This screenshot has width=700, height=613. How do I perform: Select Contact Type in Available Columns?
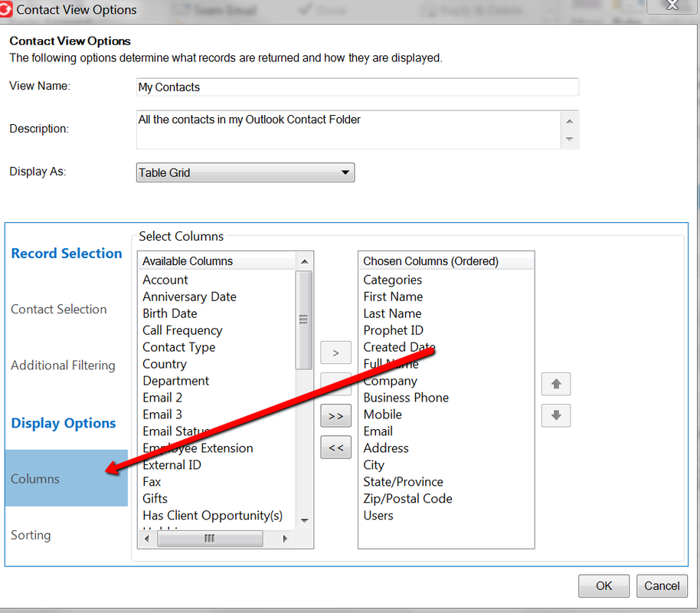pyautogui.click(x=178, y=347)
